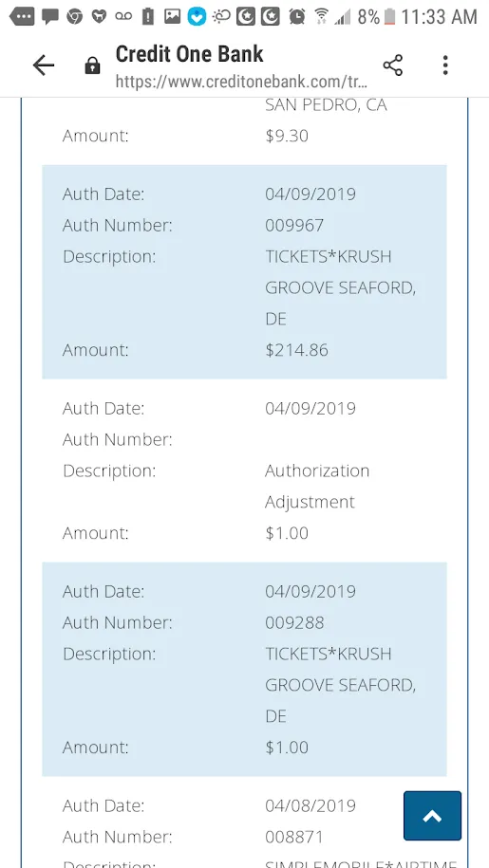Tap the Credit One Bank page title
The image size is (489, 868).
pyautogui.click(x=189, y=54)
